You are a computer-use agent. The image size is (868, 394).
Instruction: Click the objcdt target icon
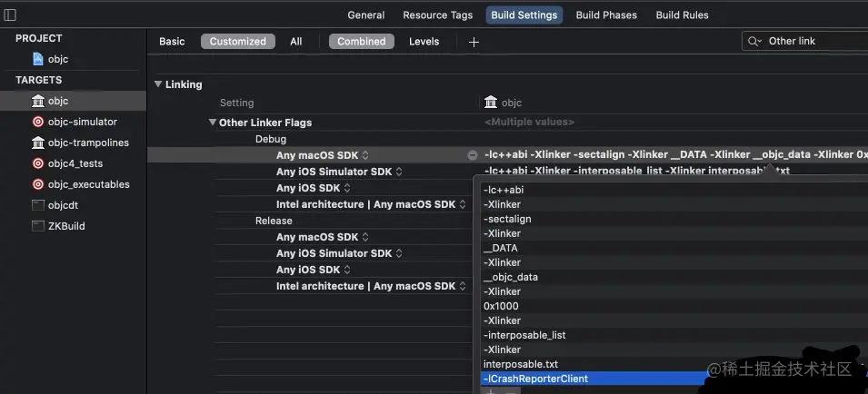pyautogui.click(x=38, y=205)
